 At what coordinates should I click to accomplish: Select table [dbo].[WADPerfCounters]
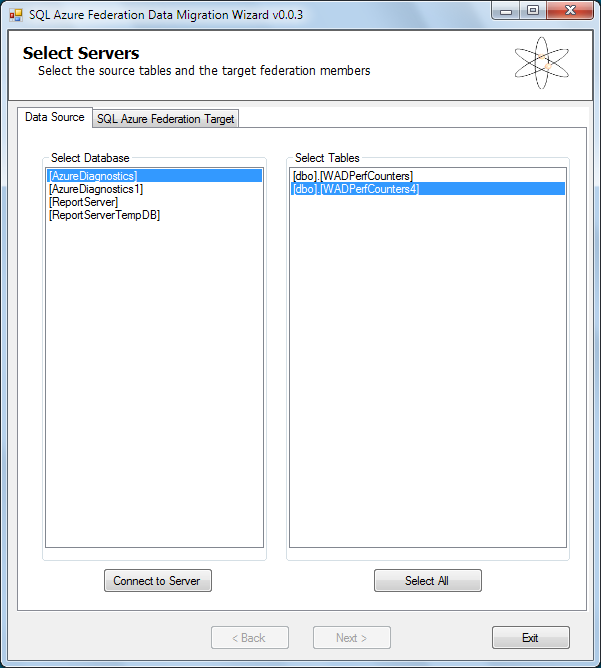click(428, 176)
